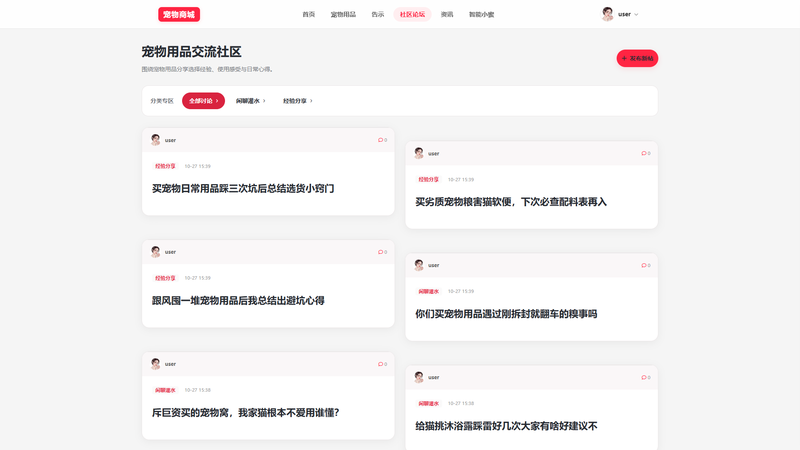800x450 pixels.
Task: Open the post 买劣质宠物粮害猫软便，下次必查配料表再入
Action: 511,202
